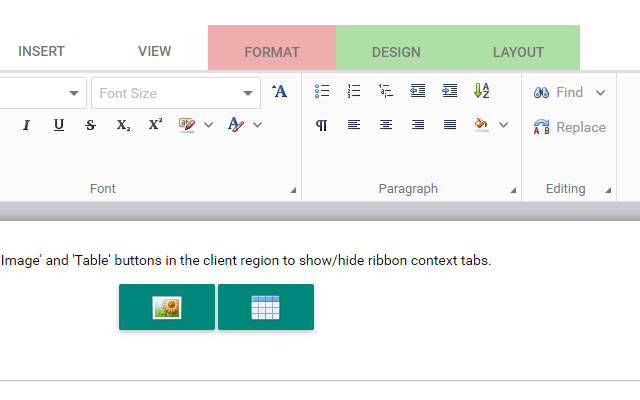640x400 pixels.
Task: Apply subscript formatting
Action: (122, 125)
